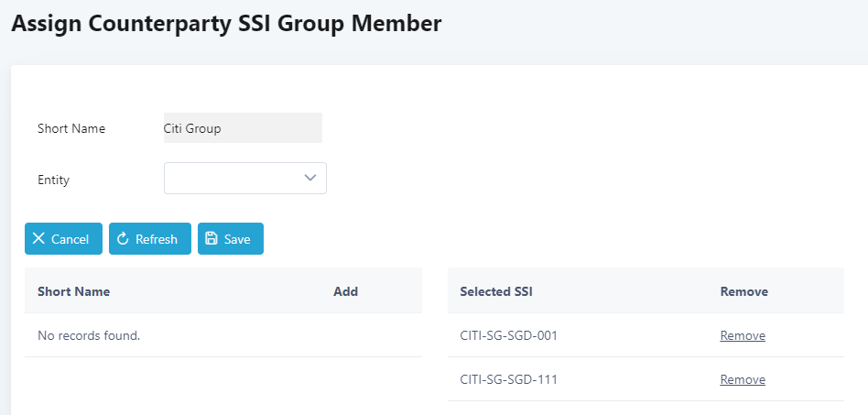Screen dimensions: 868x415
Task: Click the circular arrow Refresh icon
Action: tap(123, 239)
